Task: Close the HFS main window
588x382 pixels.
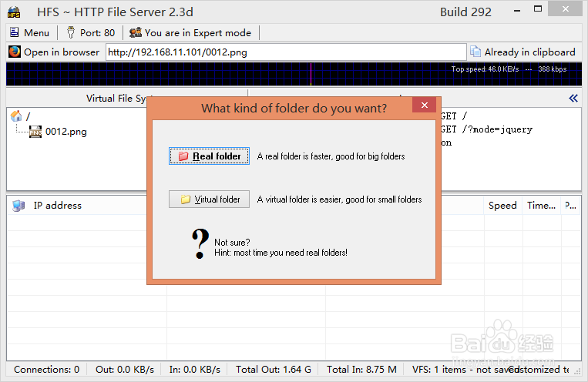Action: [x=566, y=9]
